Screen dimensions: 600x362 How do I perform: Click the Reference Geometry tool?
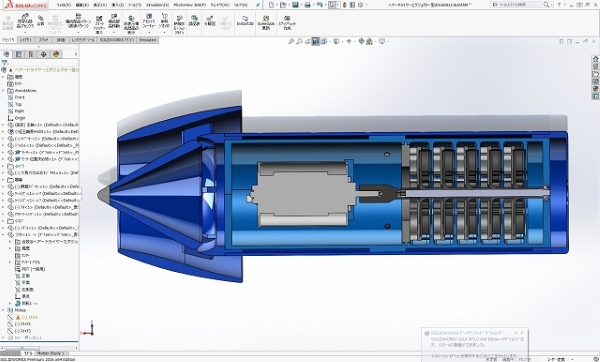164,23
